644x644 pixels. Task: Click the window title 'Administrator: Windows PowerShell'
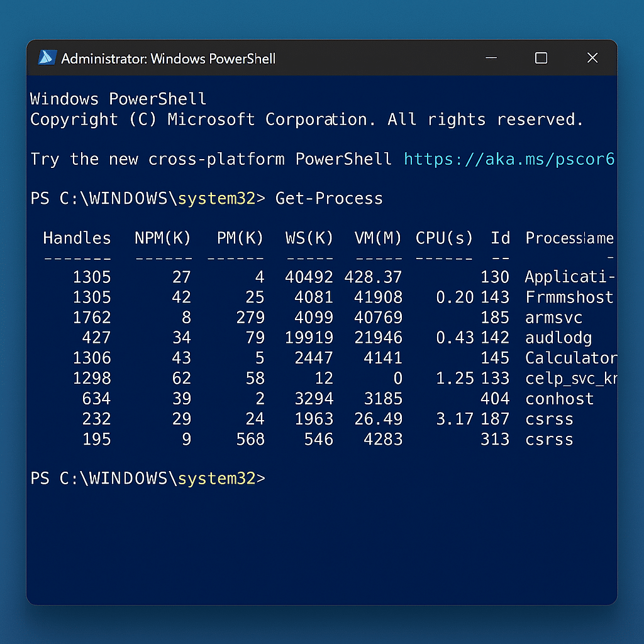(169, 58)
